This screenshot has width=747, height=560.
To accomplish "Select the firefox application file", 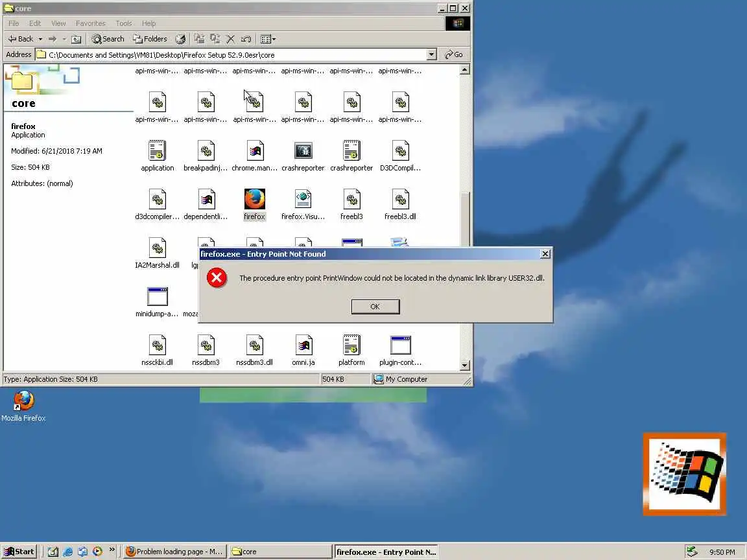I will pyautogui.click(x=254, y=205).
